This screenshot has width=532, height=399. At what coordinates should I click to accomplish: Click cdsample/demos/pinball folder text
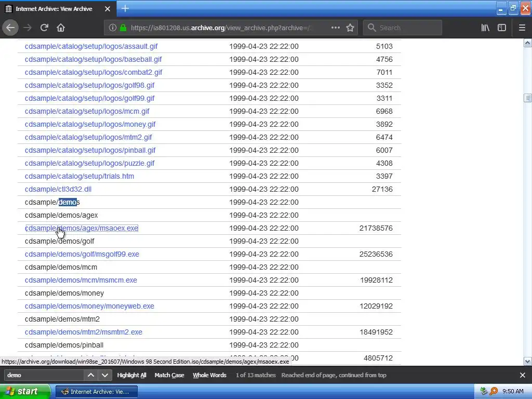click(x=64, y=345)
